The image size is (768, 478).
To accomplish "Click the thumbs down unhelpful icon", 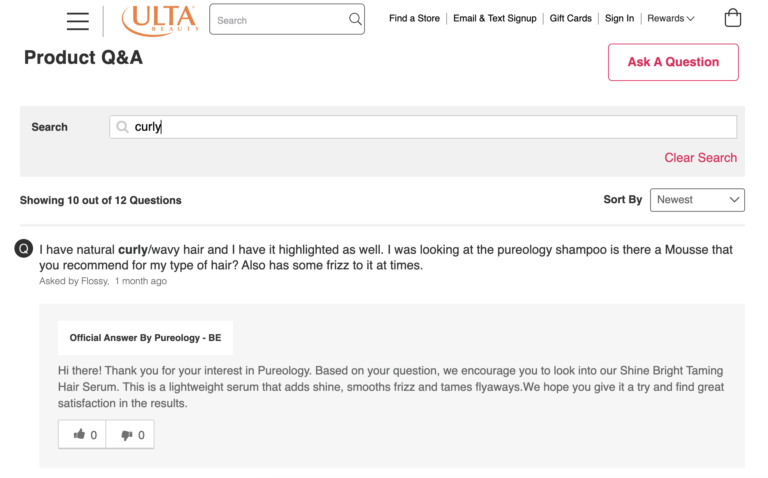I will [x=128, y=434].
